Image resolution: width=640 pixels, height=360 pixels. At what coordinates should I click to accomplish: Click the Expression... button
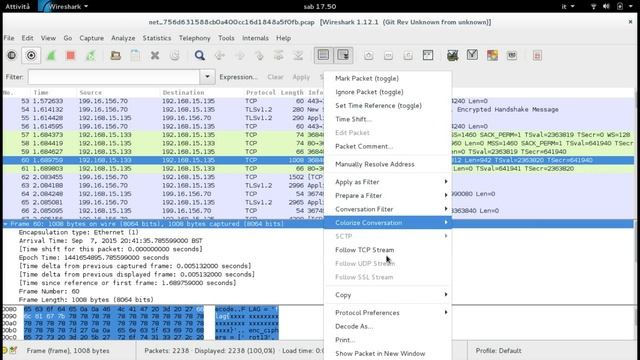238,77
